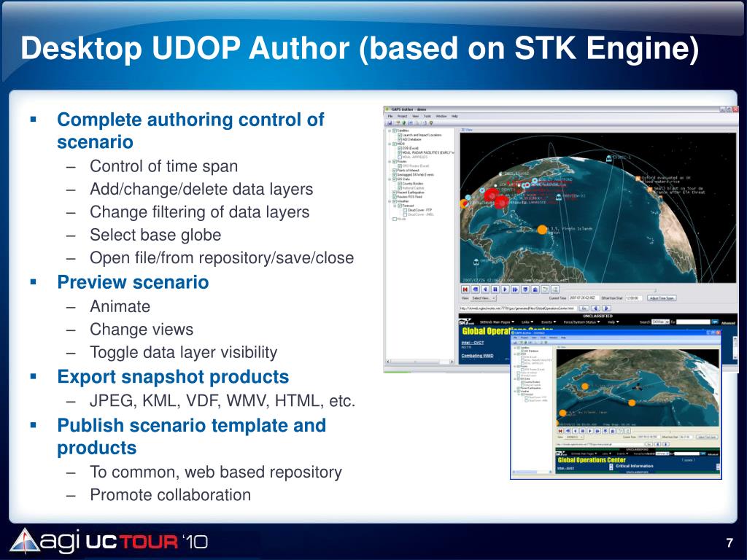Toggle the Recent Earthquakes checkbox in demo window
The image size is (747, 560).
(x=395, y=192)
